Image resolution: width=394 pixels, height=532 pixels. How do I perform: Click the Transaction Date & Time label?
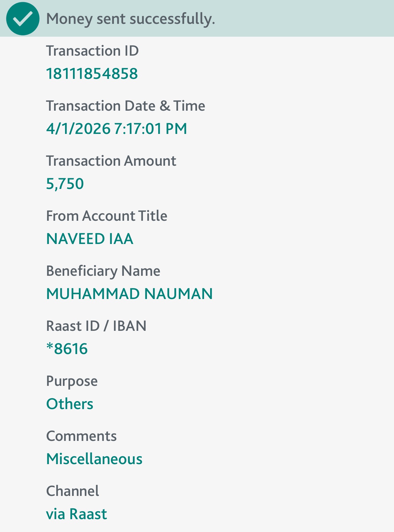click(x=126, y=106)
